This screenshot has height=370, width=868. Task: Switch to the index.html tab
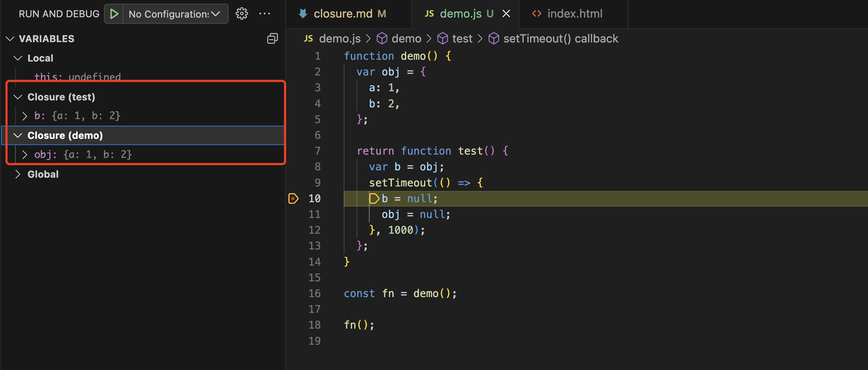coord(573,14)
